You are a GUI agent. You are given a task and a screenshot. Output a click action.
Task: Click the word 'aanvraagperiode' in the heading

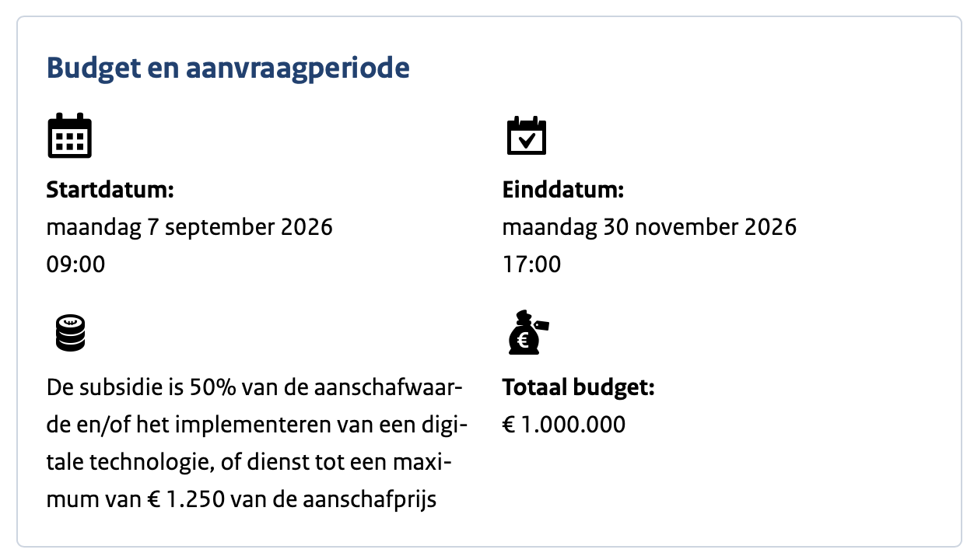298,68
